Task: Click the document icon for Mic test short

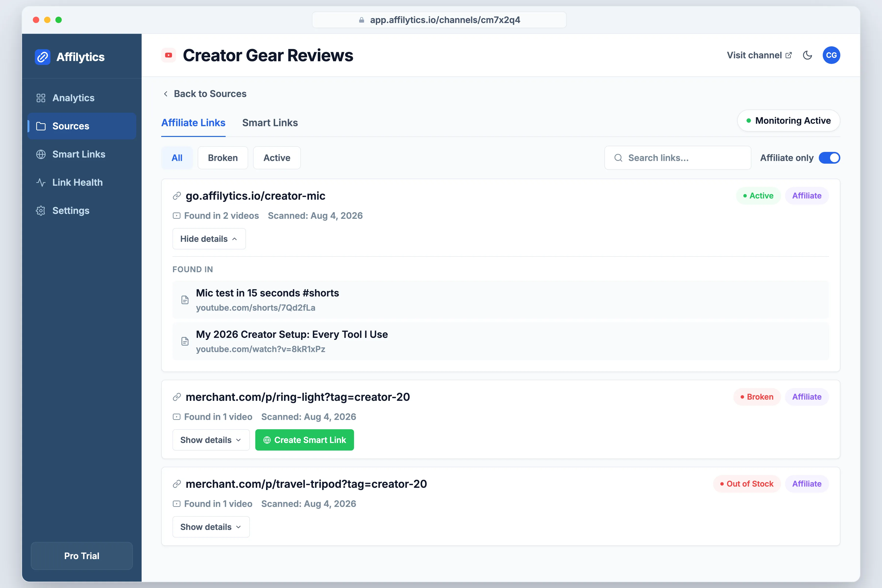Action: (185, 300)
